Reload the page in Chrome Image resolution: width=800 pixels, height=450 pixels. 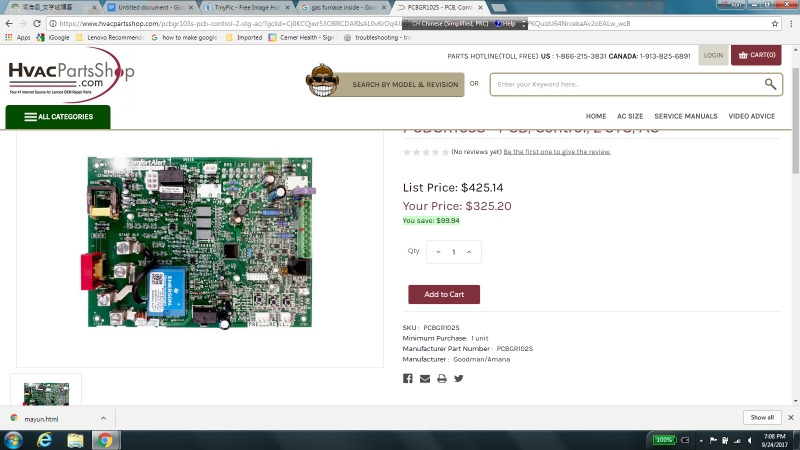(x=37, y=23)
